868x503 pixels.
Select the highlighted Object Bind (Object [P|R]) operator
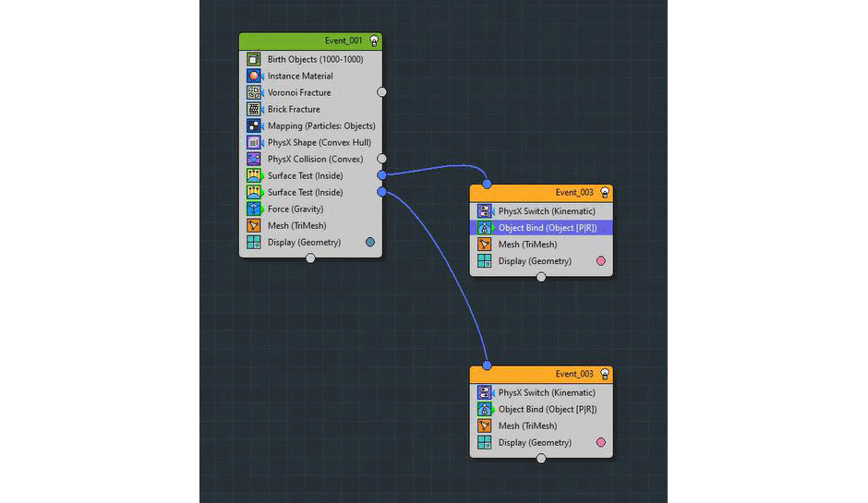(547, 228)
